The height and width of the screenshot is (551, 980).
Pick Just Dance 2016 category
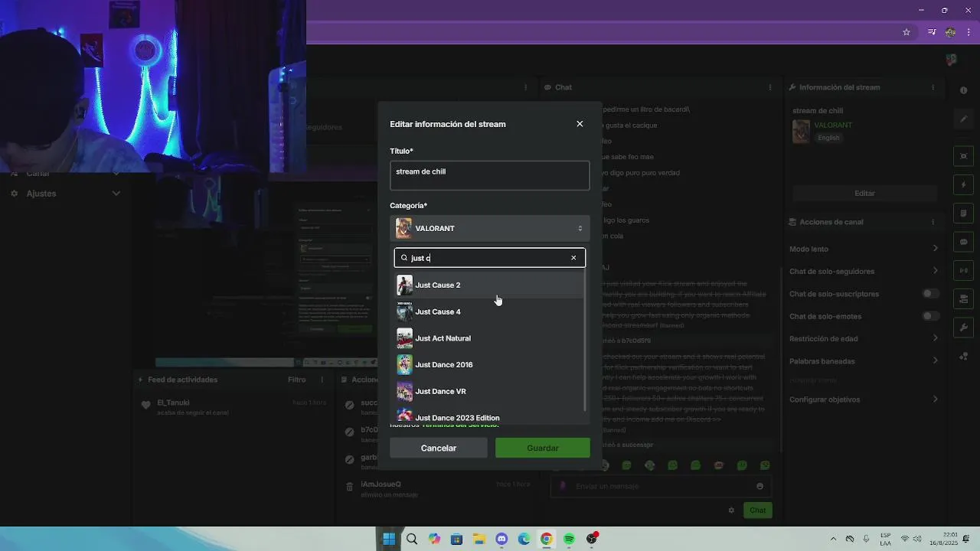pos(490,365)
